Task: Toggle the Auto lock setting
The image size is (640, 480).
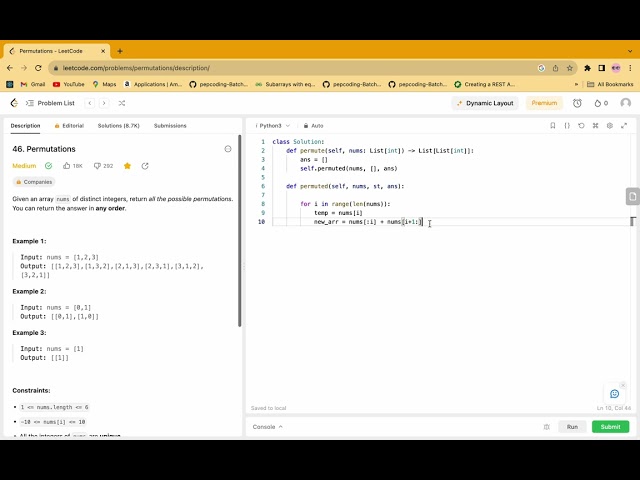Action: (x=313, y=126)
